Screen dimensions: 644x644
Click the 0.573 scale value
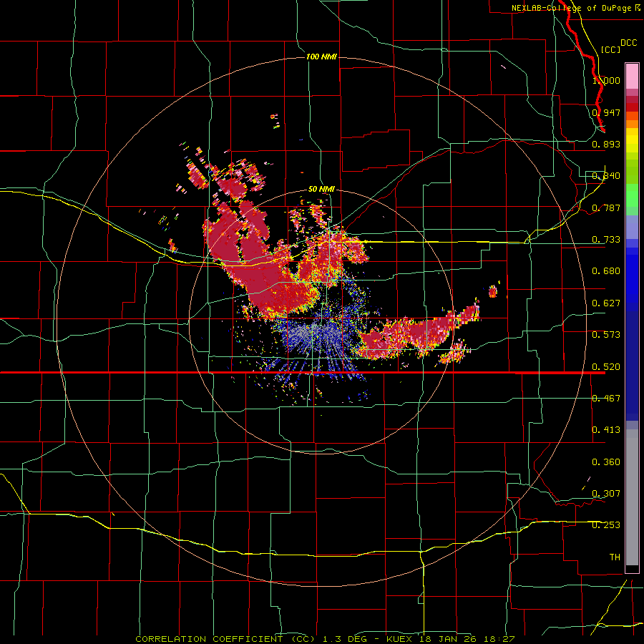coord(606,335)
